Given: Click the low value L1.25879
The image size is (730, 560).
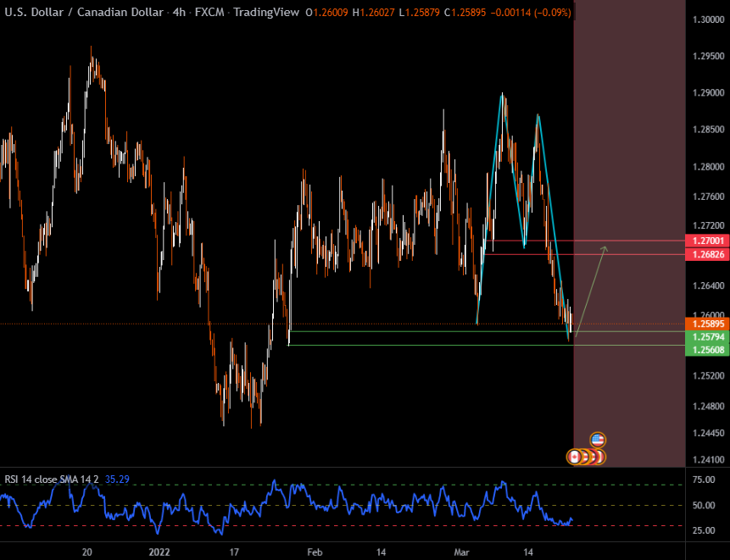Looking at the screenshot, I should point(420,13).
